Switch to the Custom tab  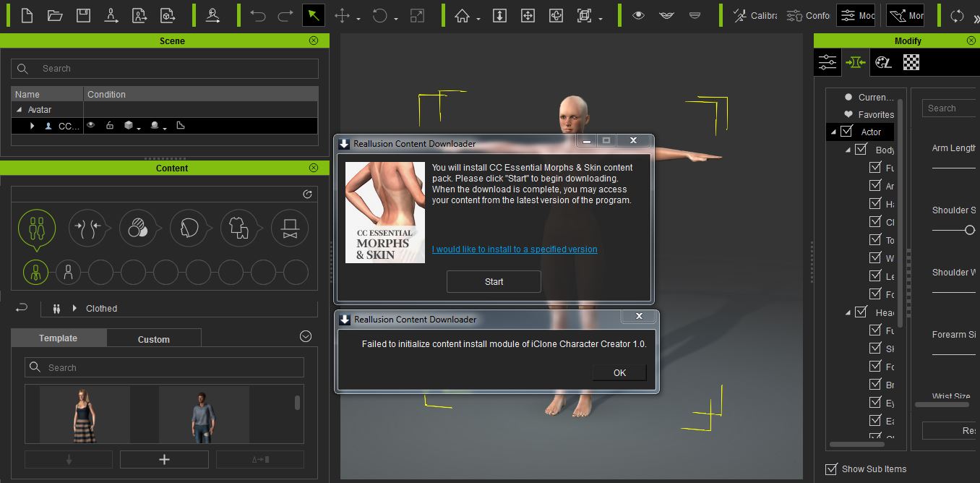coord(153,339)
